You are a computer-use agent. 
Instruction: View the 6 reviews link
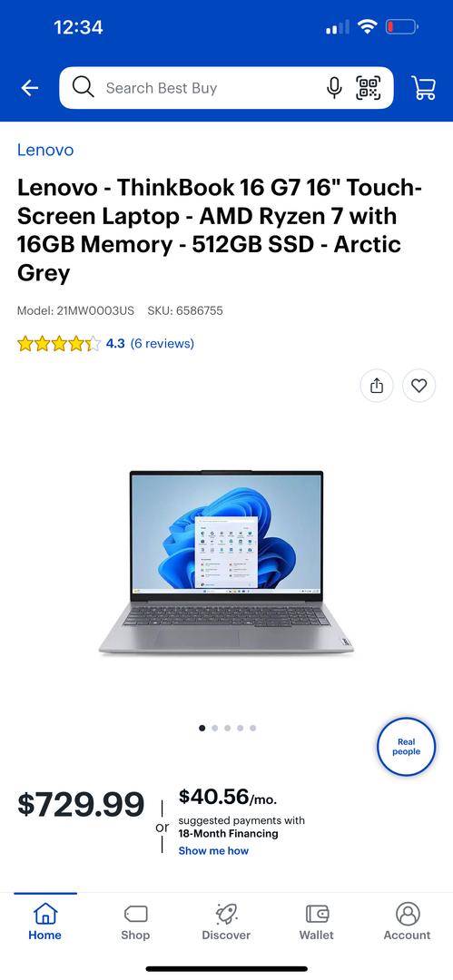tap(162, 343)
